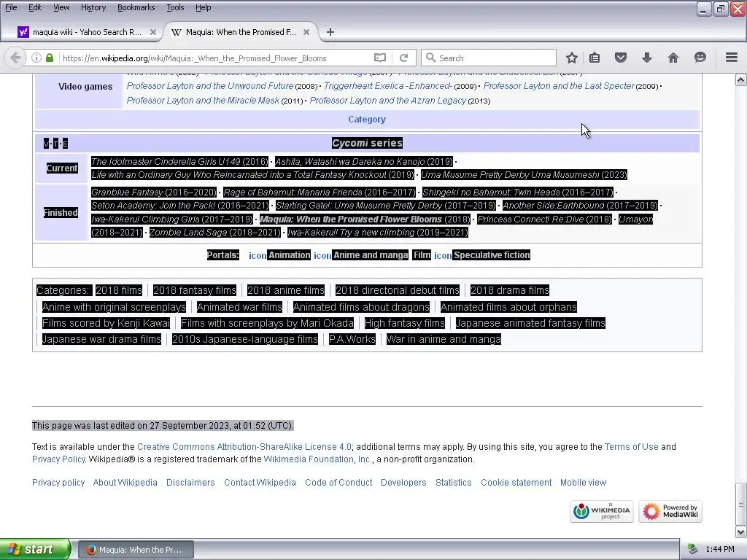Image resolution: width=747 pixels, height=560 pixels.
Task: Open the 2018 films category
Action: click(x=119, y=290)
